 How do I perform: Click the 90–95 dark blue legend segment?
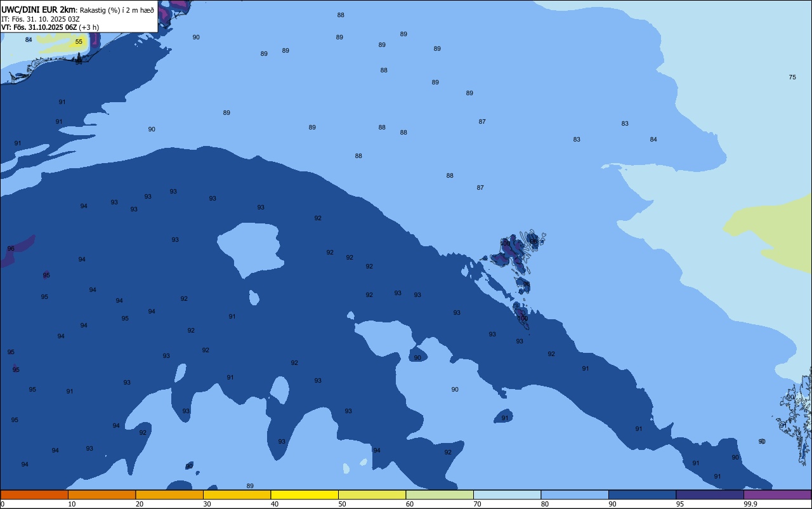click(x=642, y=494)
